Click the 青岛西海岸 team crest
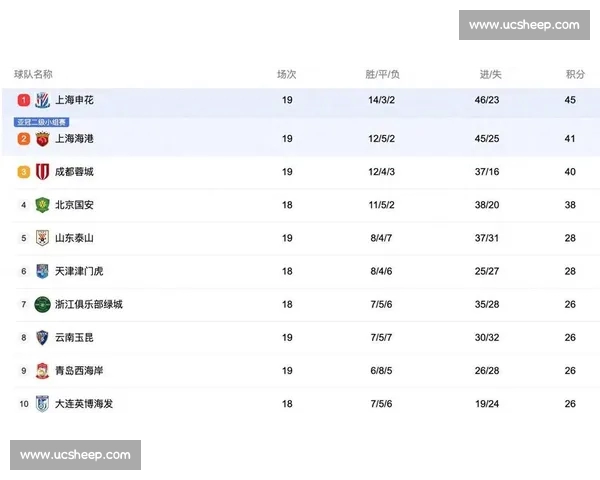 pos(42,370)
